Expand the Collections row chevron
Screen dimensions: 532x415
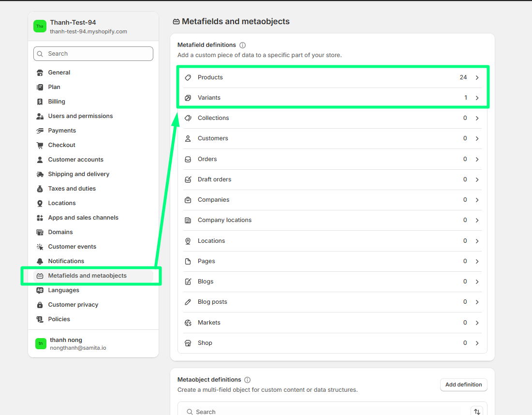(x=477, y=118)
